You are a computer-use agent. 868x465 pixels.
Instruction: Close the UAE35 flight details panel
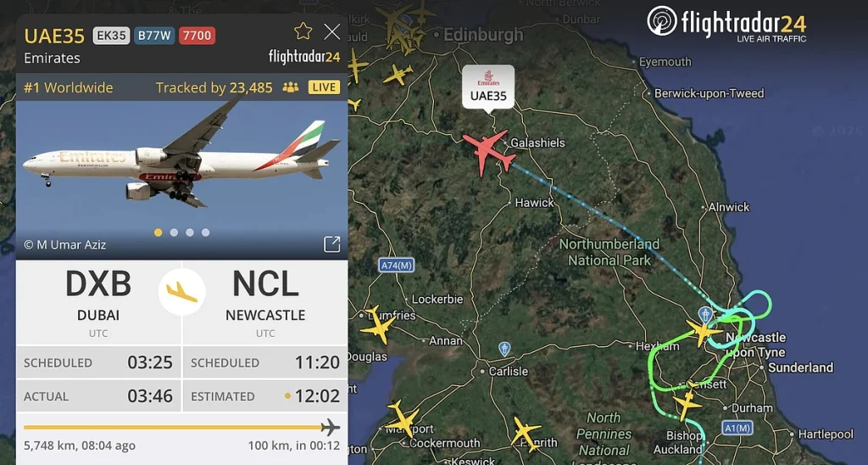point(332,31)
